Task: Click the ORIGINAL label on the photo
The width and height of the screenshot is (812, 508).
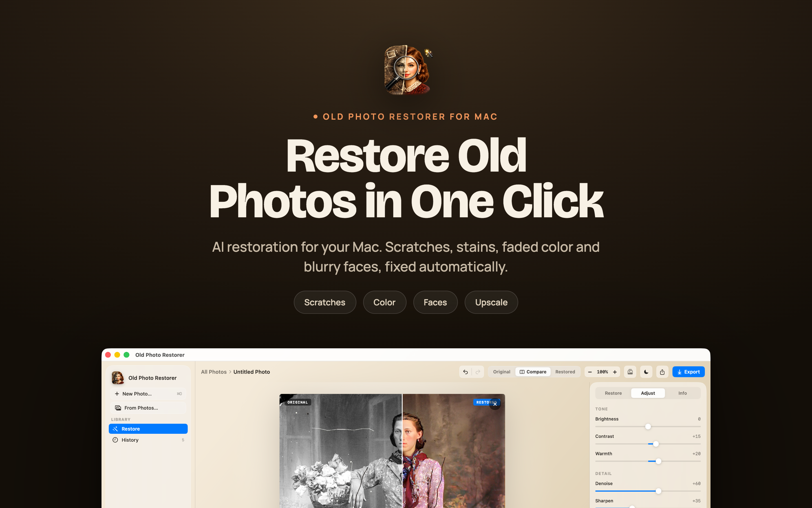Action: pyautogui.click(x=297, y=402)
